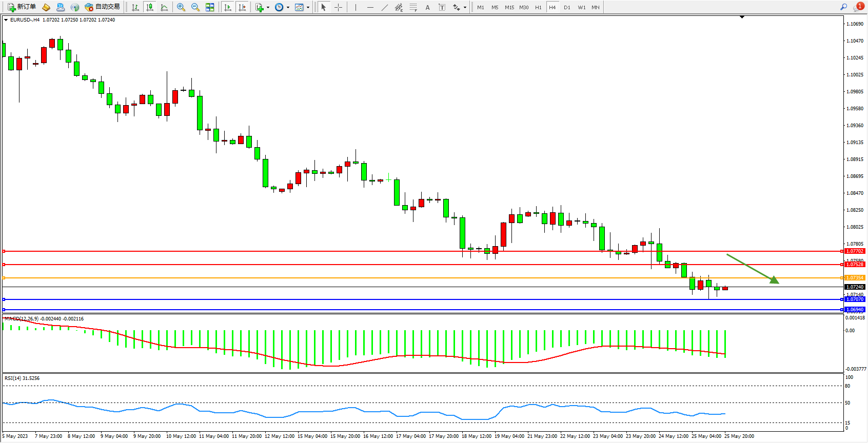The image size is (868, 443).
Task: Click the tile windows icon
Action: pos(210,7)
